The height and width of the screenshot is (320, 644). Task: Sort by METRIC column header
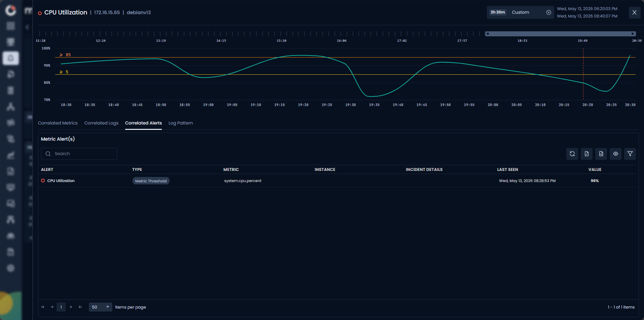(231, 170)
